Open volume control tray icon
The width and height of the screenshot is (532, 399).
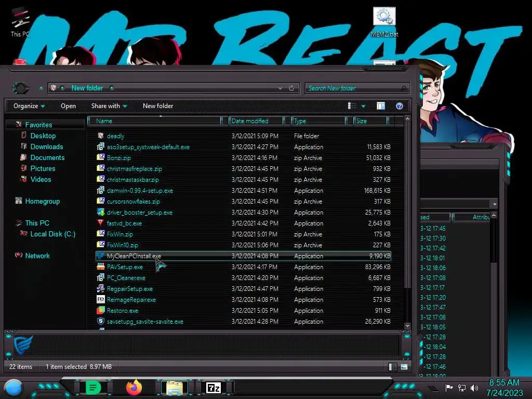474,388
